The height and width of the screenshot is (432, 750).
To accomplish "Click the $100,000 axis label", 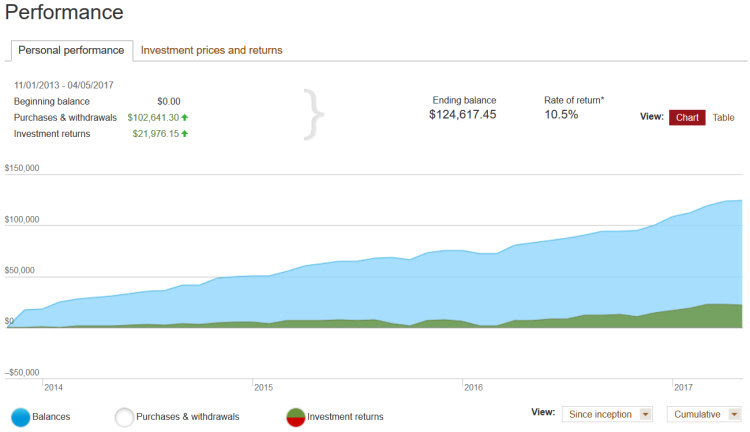I will point(22,220).
